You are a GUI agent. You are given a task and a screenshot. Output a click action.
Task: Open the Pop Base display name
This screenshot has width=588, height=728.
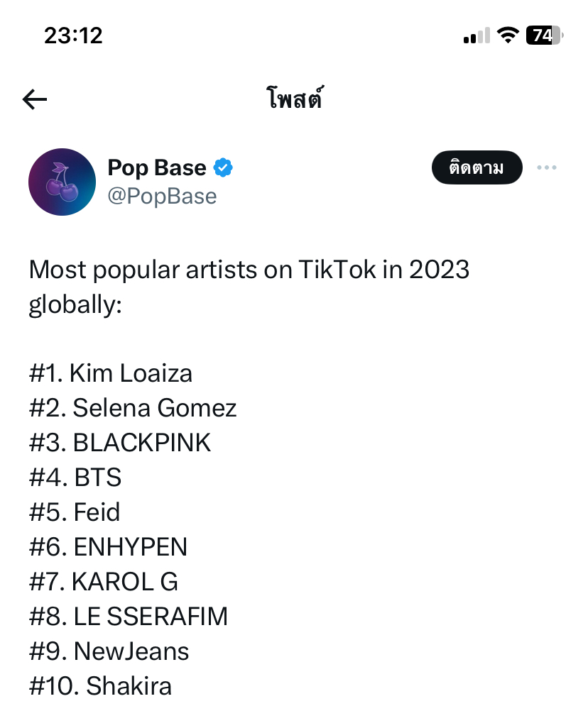(x=157, y=167)
